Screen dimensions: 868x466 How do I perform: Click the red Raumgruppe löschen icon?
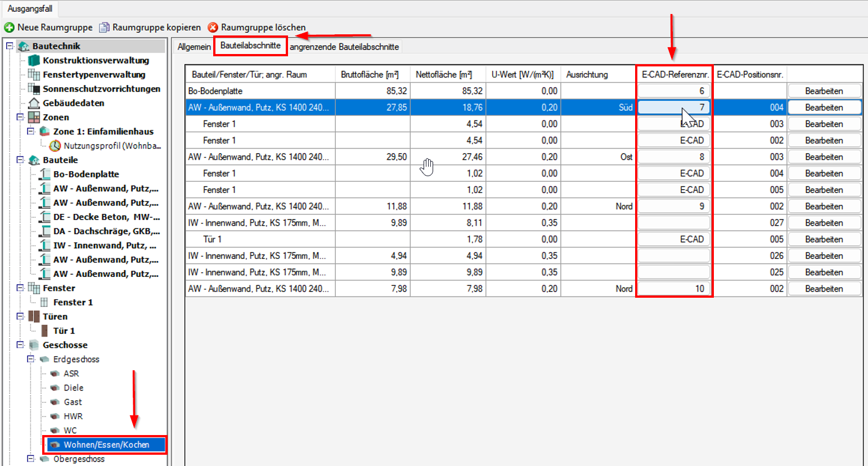213,28
